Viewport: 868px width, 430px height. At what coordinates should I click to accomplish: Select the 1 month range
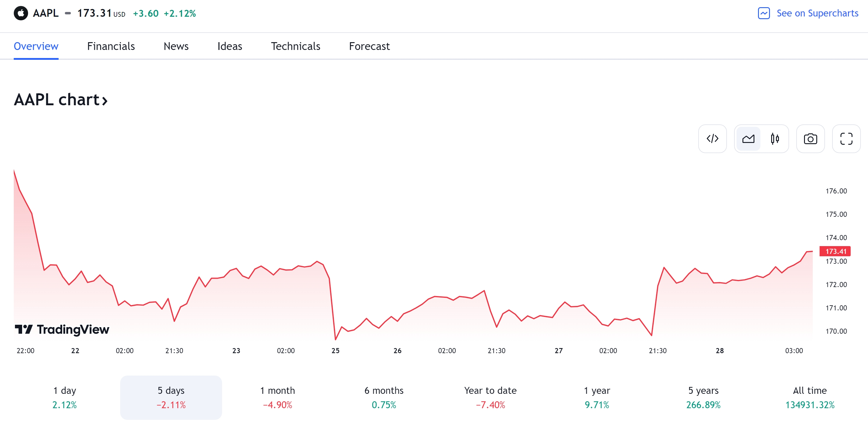coord(277,397)
